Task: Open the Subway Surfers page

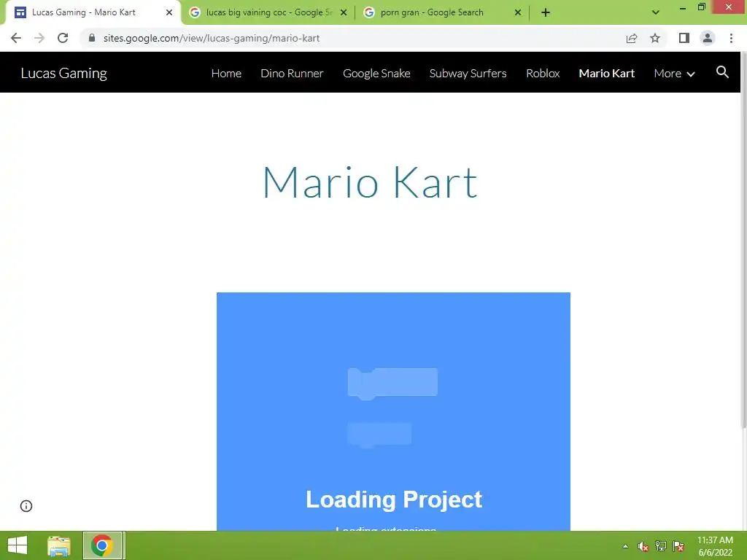Action: pyautogui.click(x=468, y=74)
